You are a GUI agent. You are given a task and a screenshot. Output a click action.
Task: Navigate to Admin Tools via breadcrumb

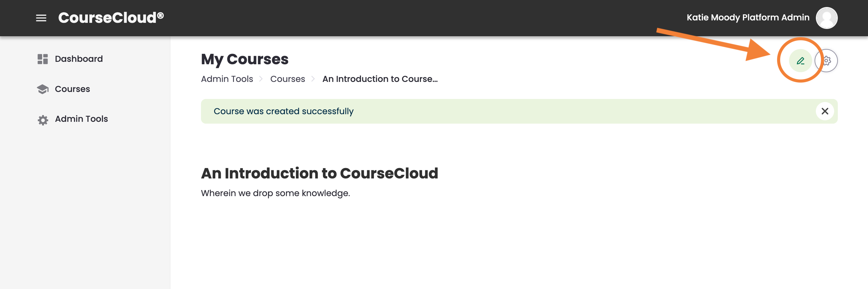(227, 79)
